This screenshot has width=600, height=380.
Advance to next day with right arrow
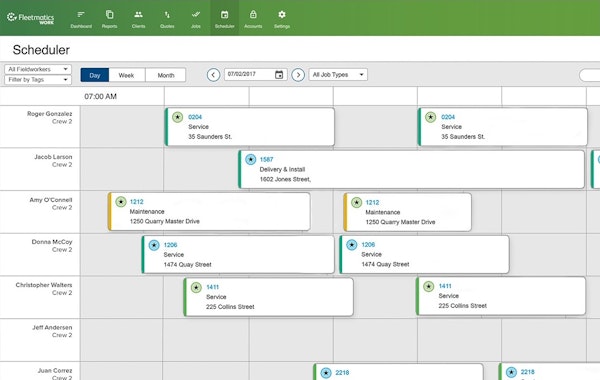point(298,75)
